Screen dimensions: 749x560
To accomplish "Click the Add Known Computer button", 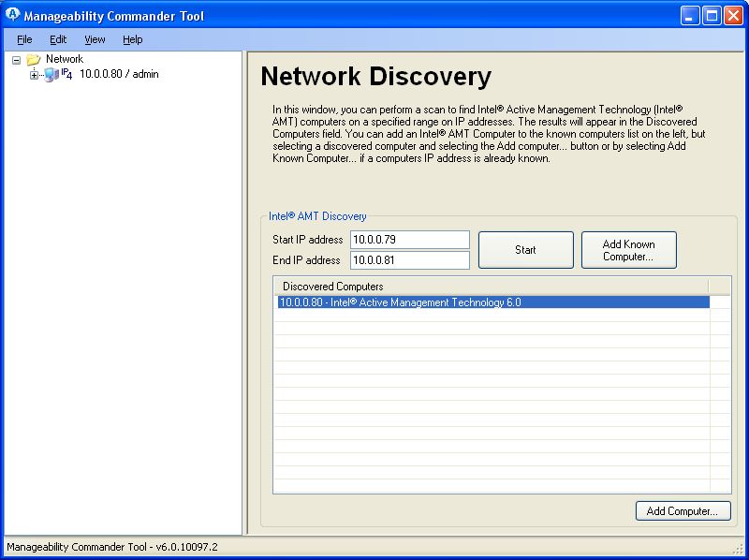I will [628, 250].
